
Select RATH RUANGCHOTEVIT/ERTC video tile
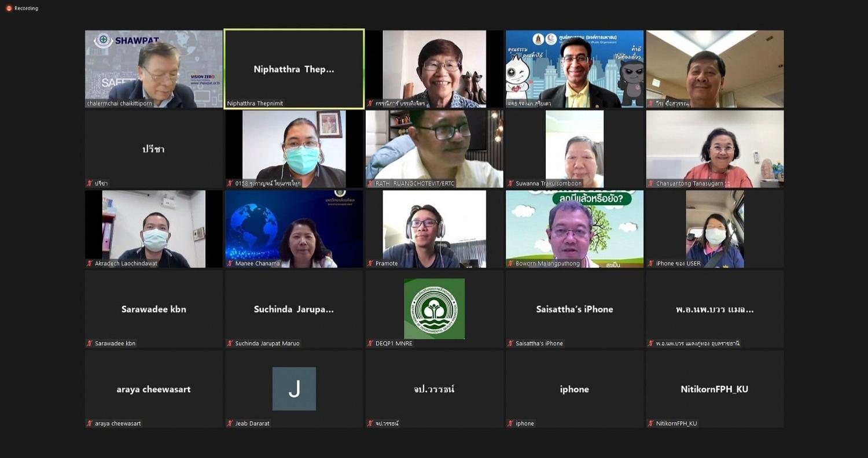coord(435,149)
